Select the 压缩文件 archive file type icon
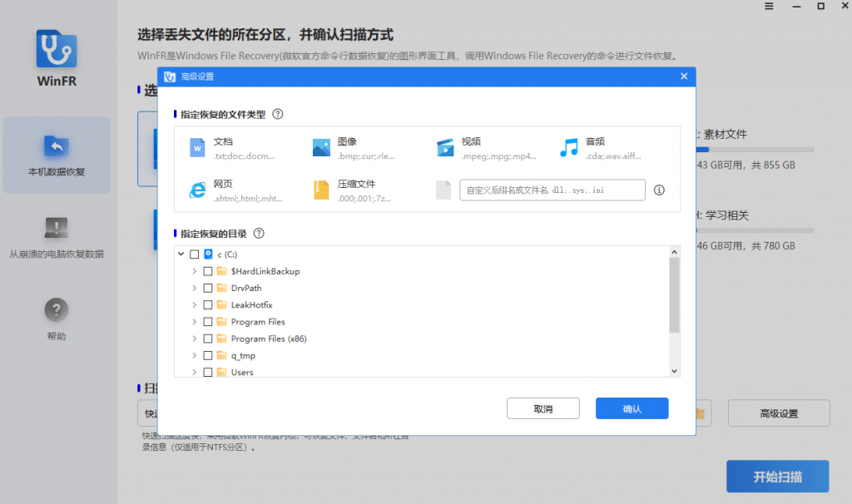The width and height of the screenshot is (852, 504). pyautogui.click(x=322, y=190)
